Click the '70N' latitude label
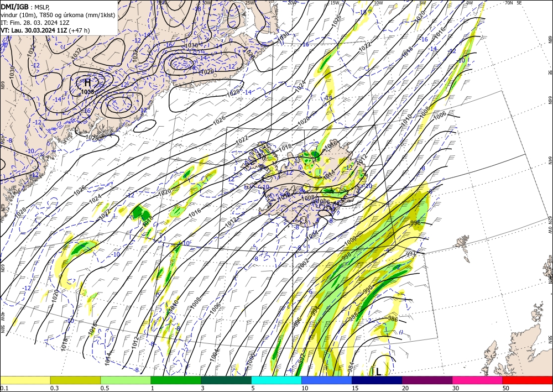Screen dimensions: 553x392 point(509,3)
